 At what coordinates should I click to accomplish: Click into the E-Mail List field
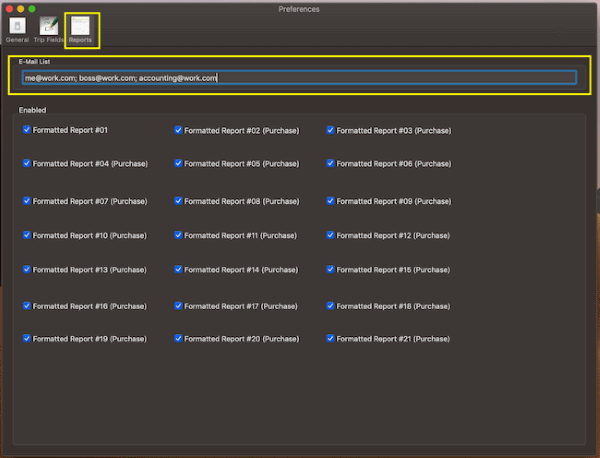click(x=298, y=78)
